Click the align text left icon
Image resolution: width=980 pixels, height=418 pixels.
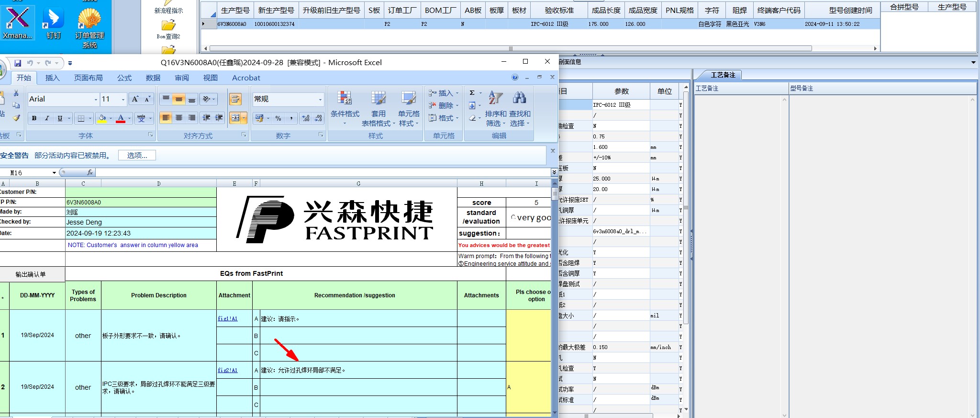(x=166, y=118)
